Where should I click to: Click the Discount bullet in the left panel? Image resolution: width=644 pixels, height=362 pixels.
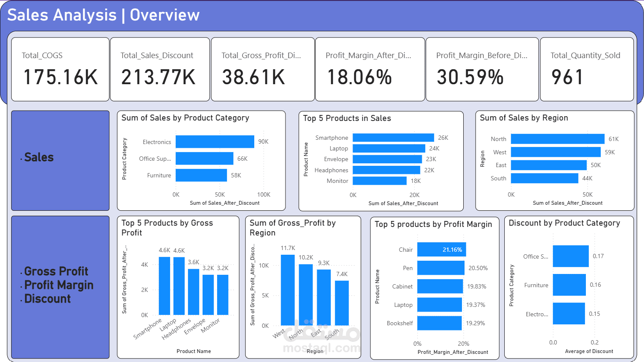click(47, 299)
